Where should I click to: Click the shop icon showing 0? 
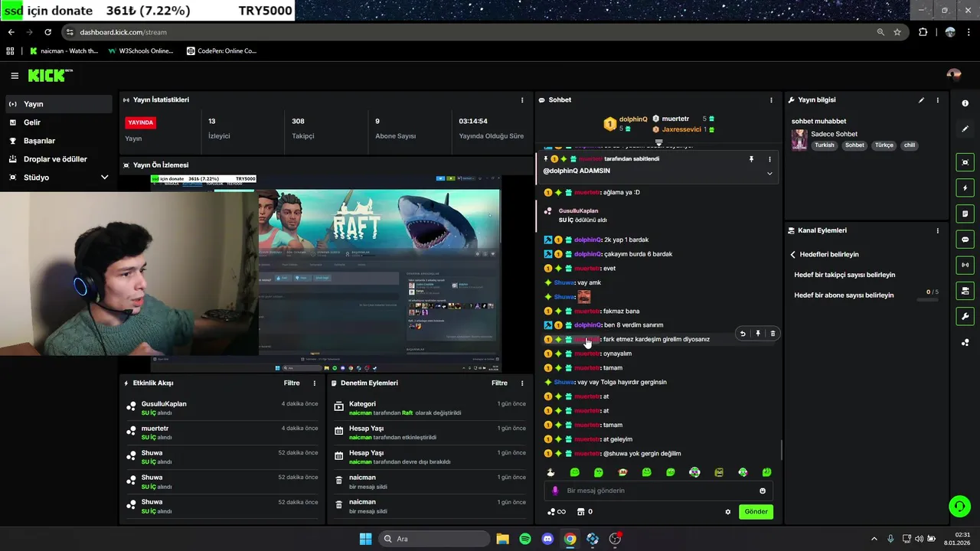pos(585,512)
